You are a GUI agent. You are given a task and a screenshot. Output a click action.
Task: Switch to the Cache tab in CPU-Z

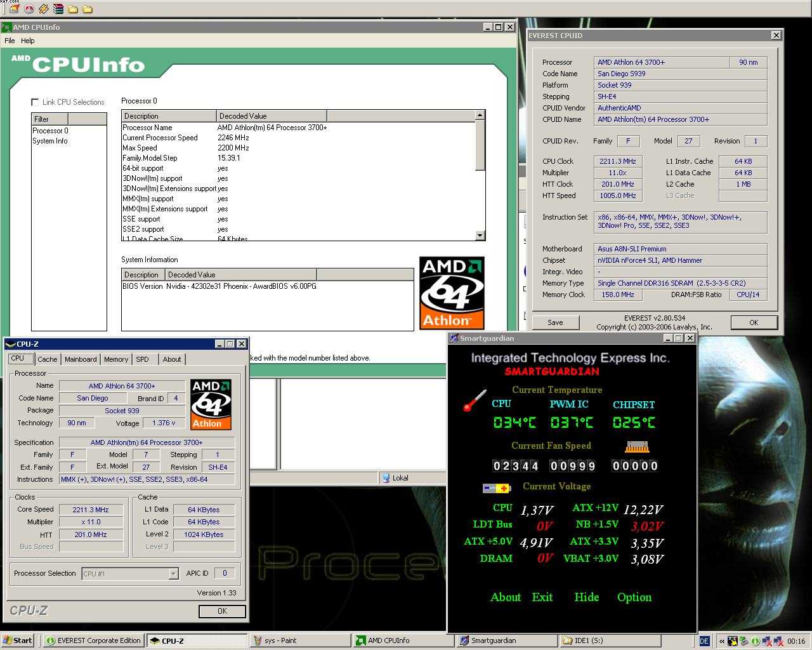tap(48, 359)
